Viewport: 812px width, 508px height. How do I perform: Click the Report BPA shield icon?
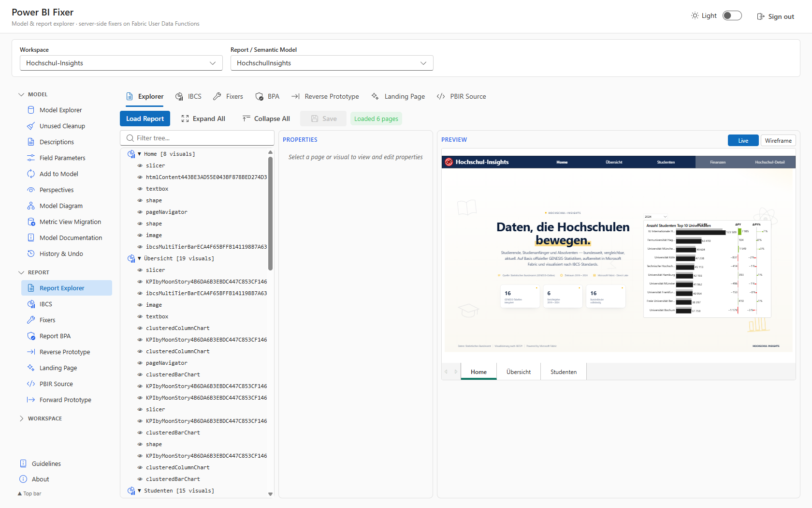tap(31, 336)
